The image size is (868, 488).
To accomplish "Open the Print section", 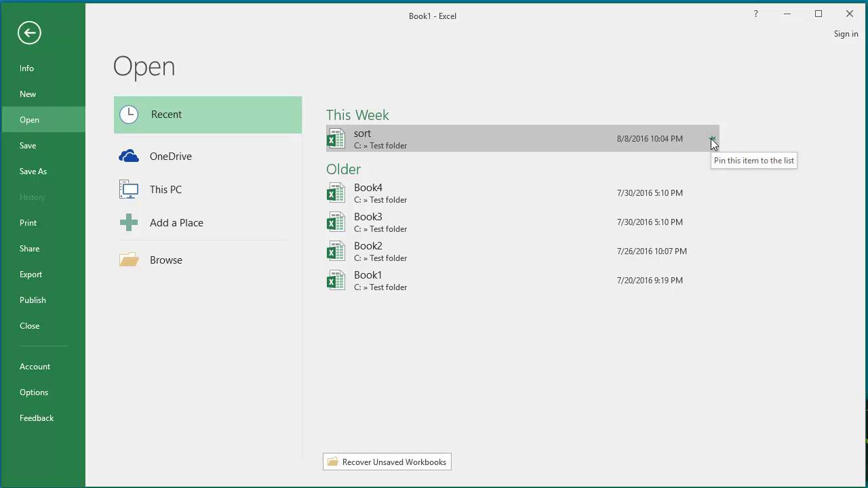I will pyautogui.click(x=28, y=222).
